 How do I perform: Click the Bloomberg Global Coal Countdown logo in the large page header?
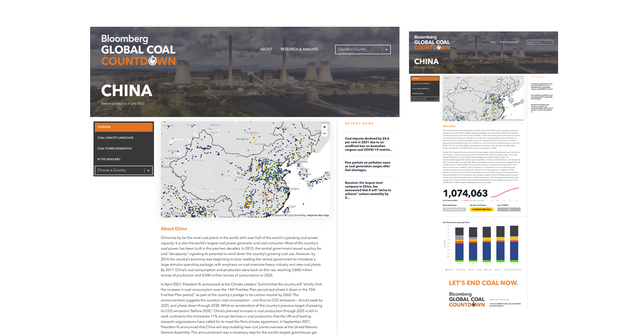pos(138,51)
